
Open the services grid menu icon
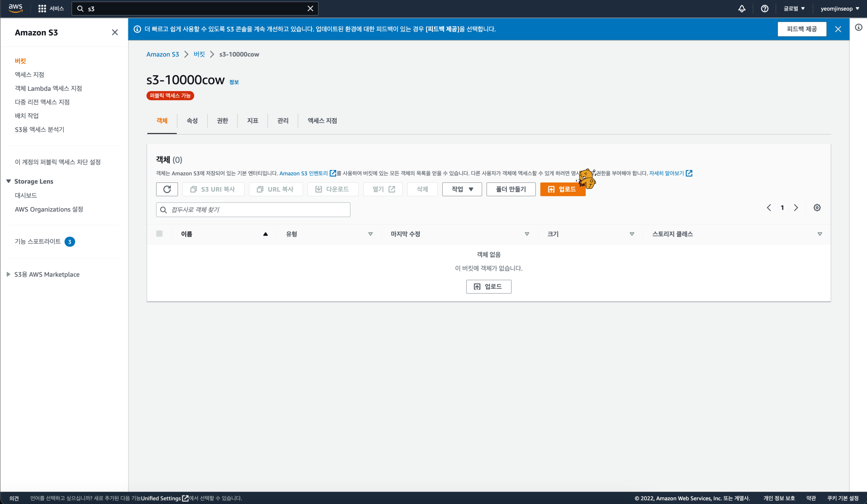[42, 9]
